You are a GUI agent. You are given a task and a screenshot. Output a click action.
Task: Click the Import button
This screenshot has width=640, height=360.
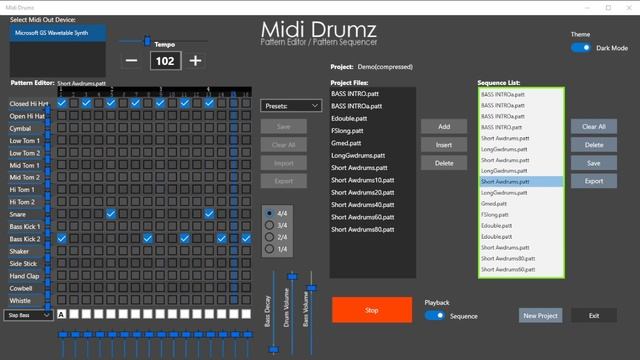click(284, 163)
